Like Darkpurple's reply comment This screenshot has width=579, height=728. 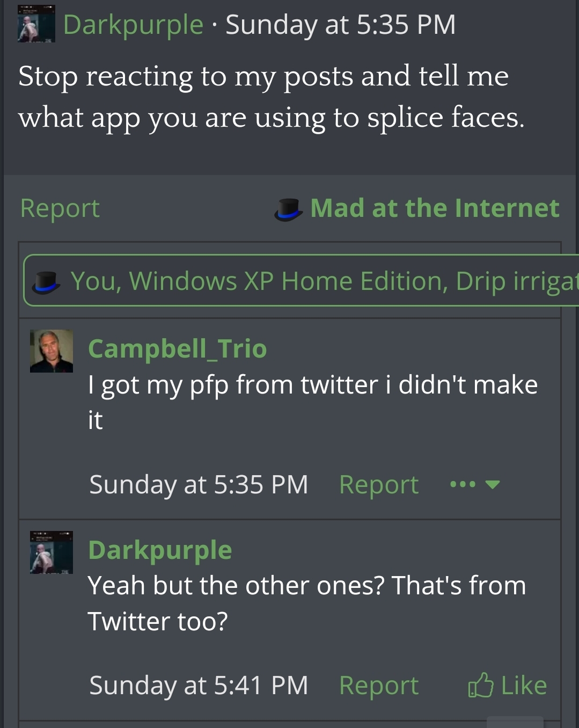(508, 686)
